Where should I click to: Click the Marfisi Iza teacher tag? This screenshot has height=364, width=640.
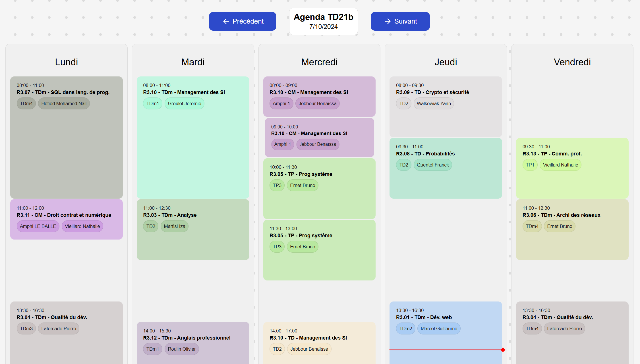(174, 226)
